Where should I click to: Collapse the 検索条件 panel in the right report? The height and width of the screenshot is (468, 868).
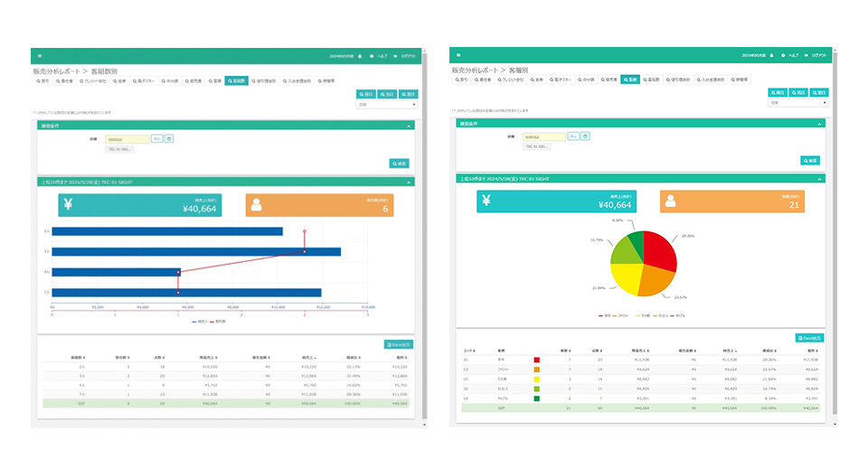pyautogui.click(x=819, y=124)
